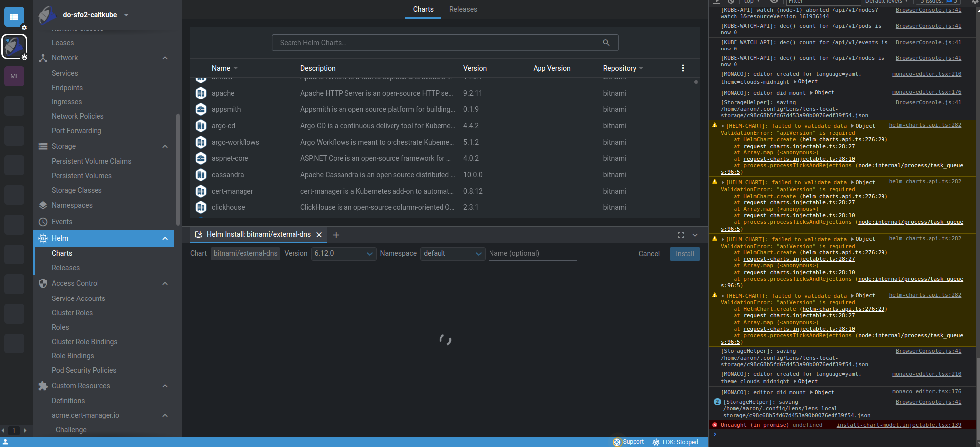Collapse the dock panel with chevron
Viewport: 980px width, 447px height.
tap(695, 235)
